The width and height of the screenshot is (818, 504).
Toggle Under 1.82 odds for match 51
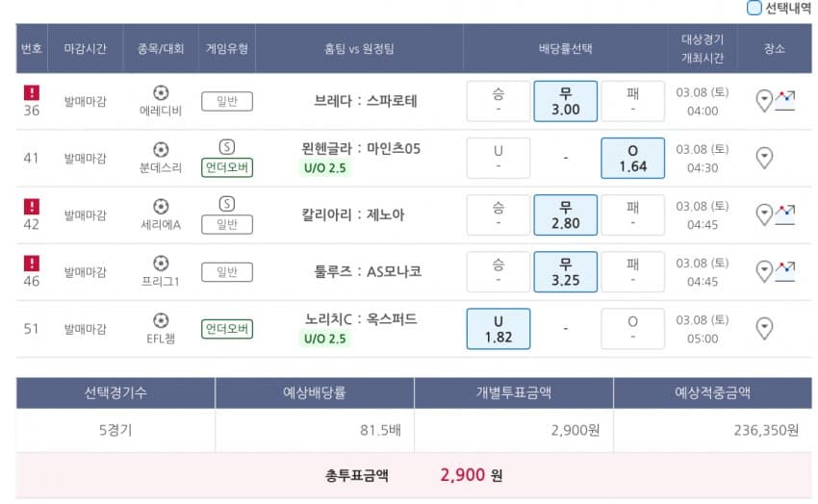[x=498, y=329]
